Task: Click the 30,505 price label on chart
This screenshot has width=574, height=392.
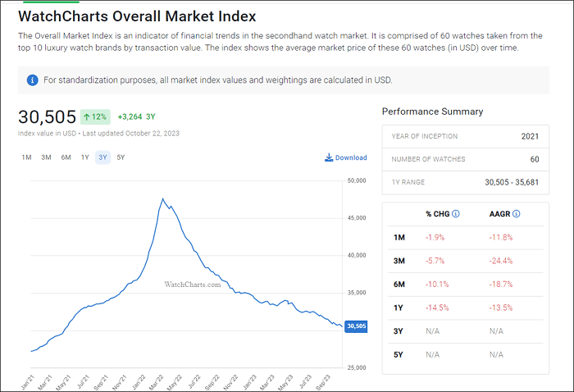Action: tap(356, 326)
